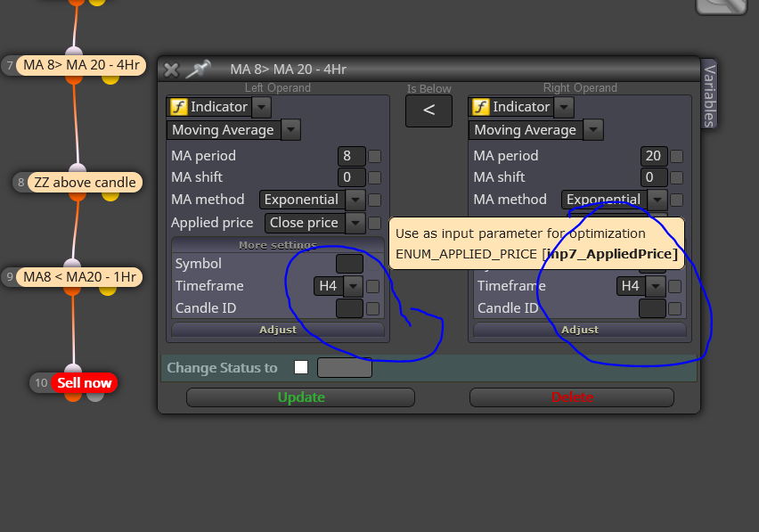Toggle left Applied price optimization checkbox
This screenshot has width=759, height=532.
pos(375,223)
